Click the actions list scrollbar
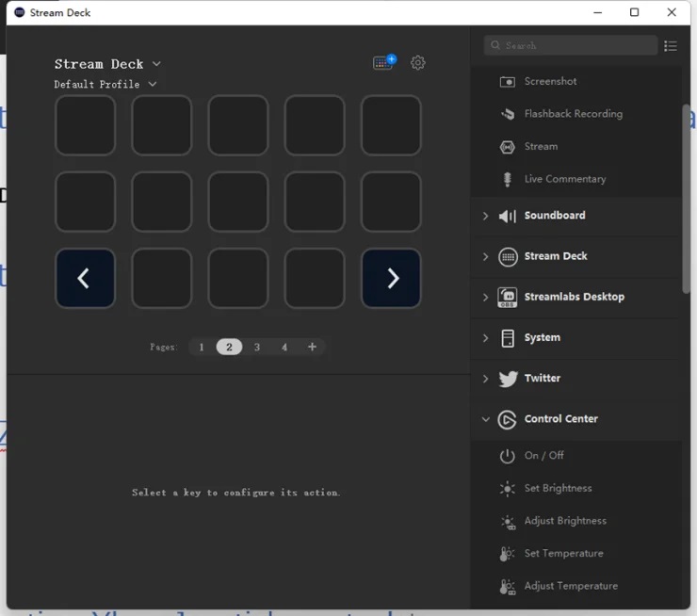This screenshot has width=697, height=616. click(687, 198)
